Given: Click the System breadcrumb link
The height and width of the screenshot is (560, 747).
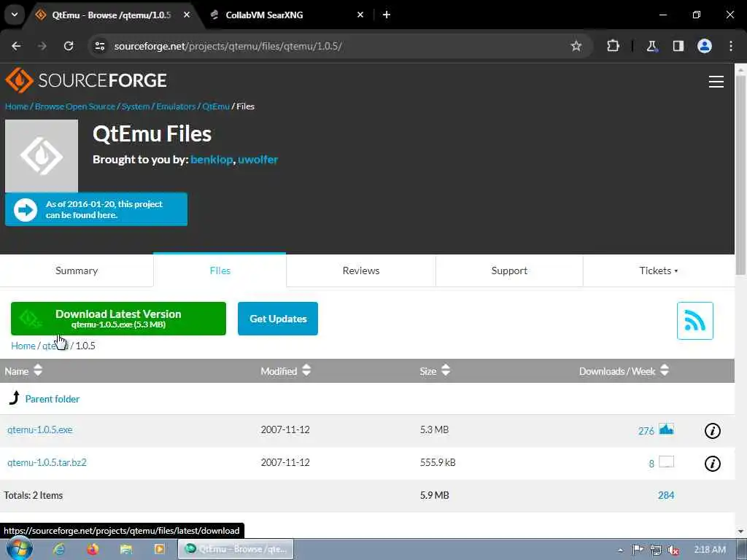Looking at the screenshot, I should [135, 106].
